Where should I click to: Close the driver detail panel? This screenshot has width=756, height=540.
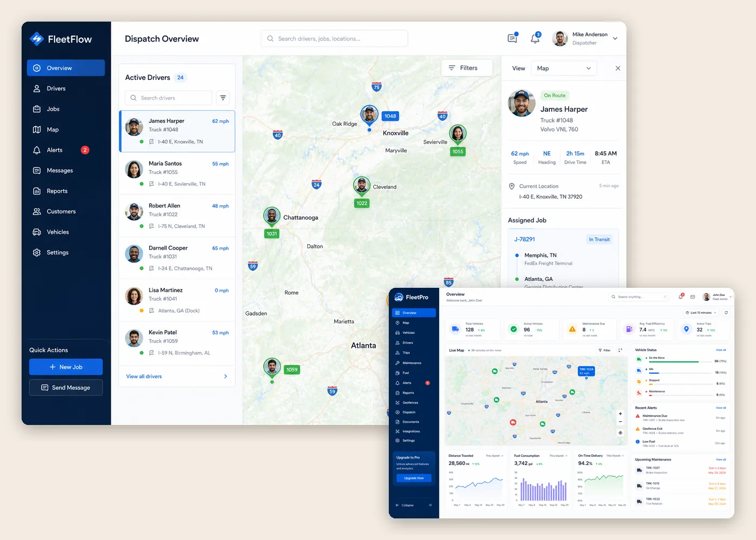tap(618, 69)
